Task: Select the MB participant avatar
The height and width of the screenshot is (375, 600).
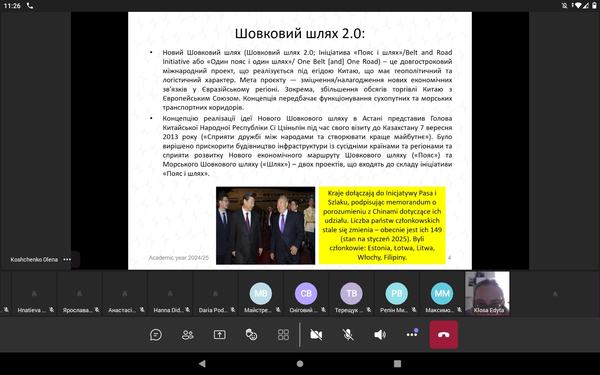Action: click(261, 293)
